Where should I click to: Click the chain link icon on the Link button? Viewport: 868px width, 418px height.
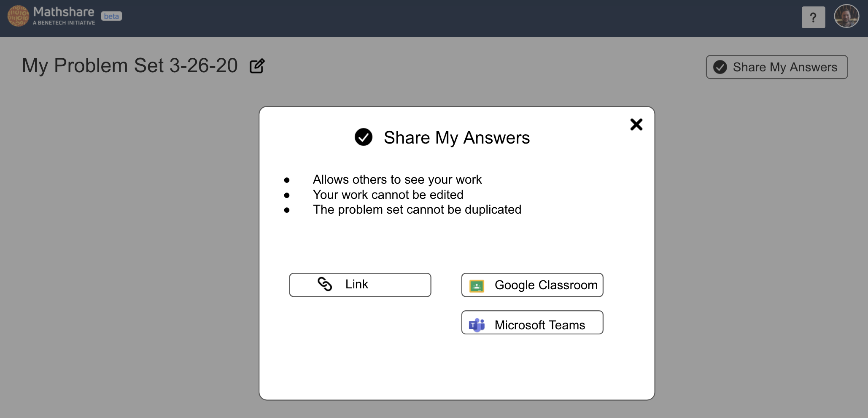[x=325, y=284]
